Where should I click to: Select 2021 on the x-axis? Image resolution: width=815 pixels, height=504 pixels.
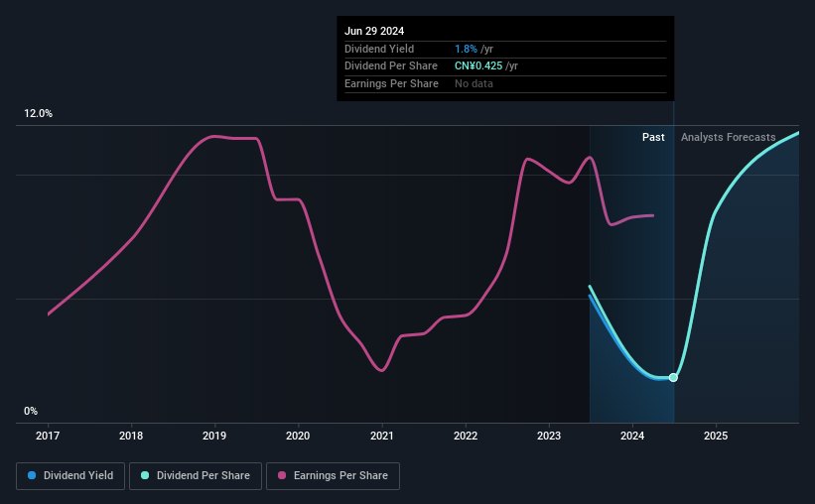pos(382,436)
